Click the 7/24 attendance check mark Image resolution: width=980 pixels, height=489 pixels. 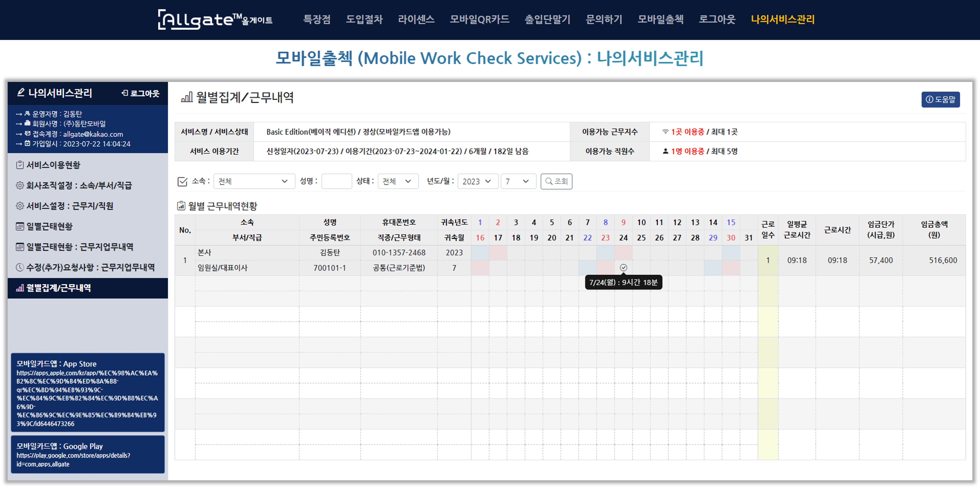[623, 268]
